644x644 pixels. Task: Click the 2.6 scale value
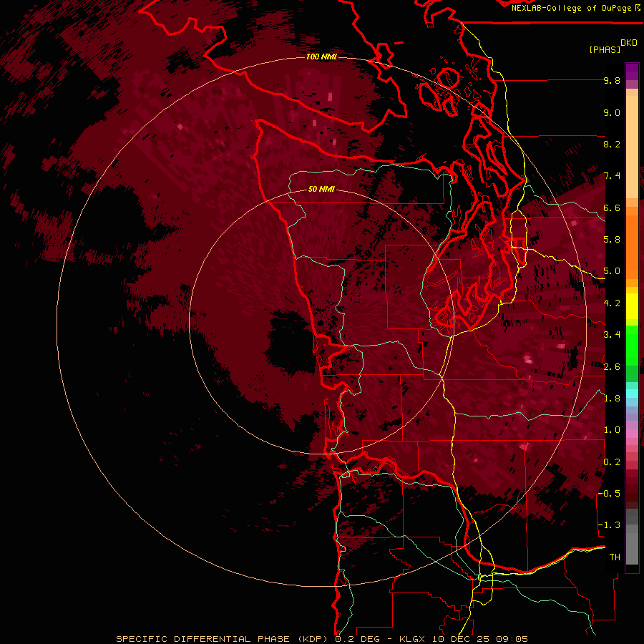(612, 367)
